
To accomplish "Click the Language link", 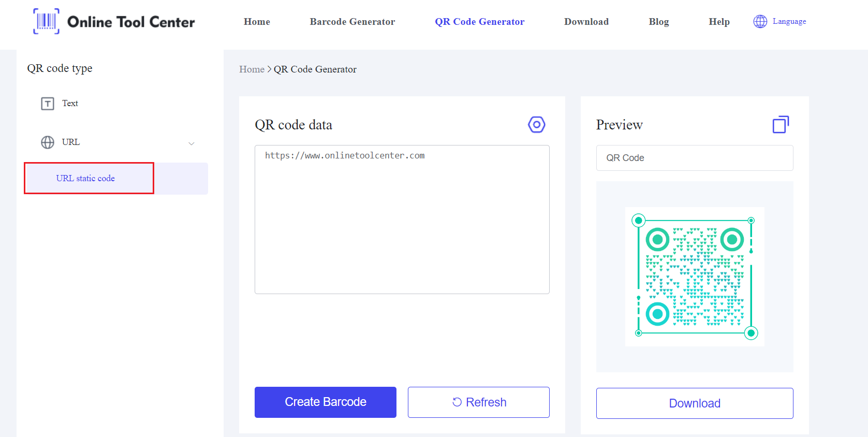I will tap(789, 21).
